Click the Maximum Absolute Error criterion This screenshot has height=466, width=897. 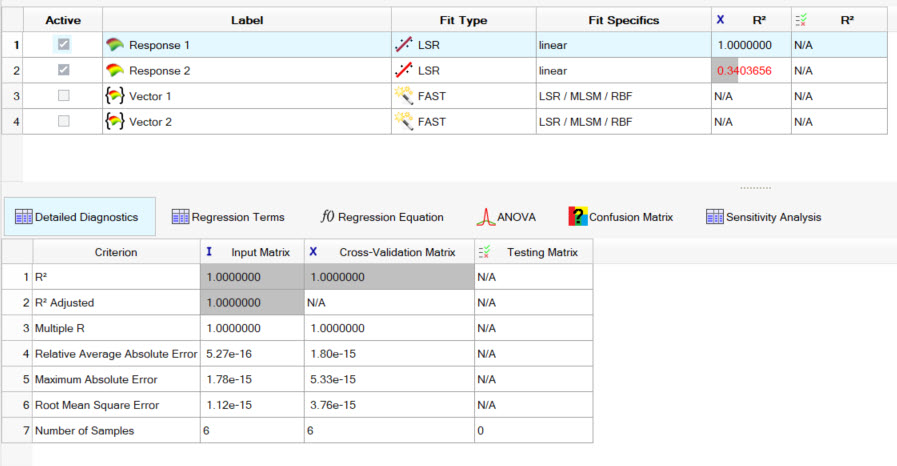pyautogui.click(x=116, y=380)
